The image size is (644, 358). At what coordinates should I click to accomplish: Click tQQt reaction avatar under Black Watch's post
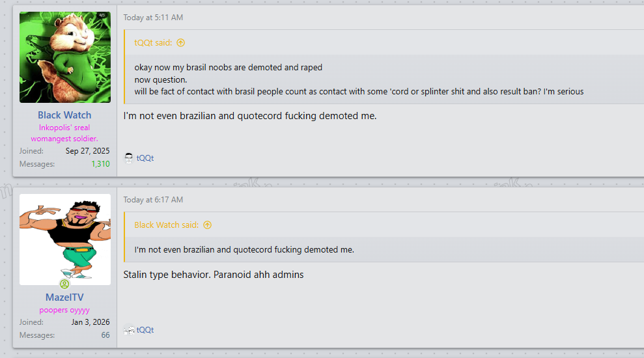129,158
